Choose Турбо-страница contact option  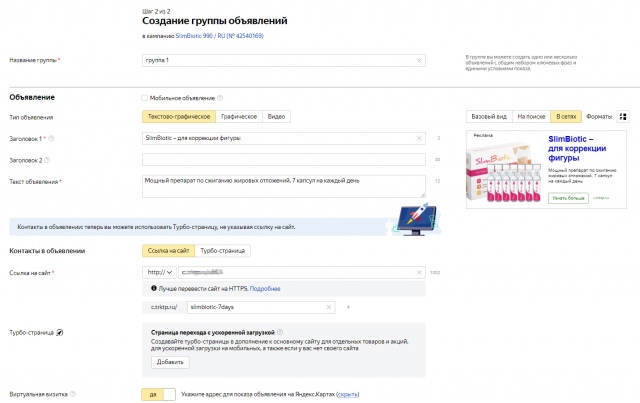[222, 251]
